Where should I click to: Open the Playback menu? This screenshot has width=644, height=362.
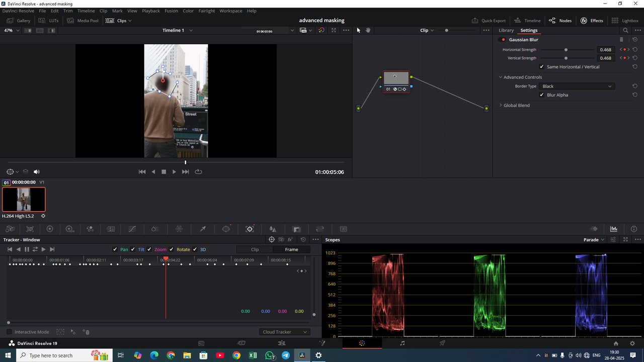pos(150,11)
